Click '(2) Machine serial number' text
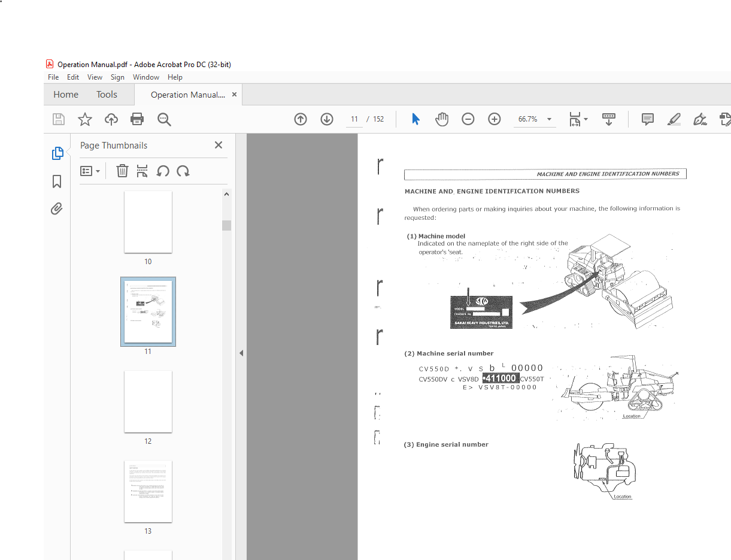 coord(449,353)
